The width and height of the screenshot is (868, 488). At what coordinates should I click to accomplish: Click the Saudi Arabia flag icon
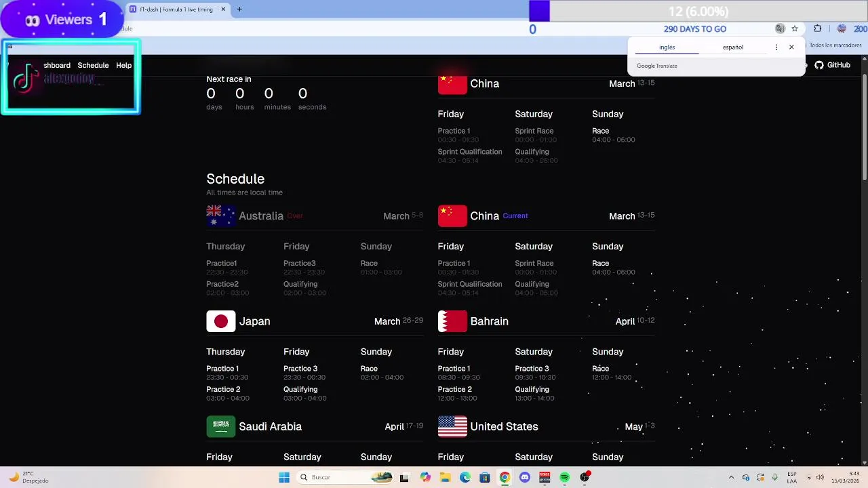221,426
